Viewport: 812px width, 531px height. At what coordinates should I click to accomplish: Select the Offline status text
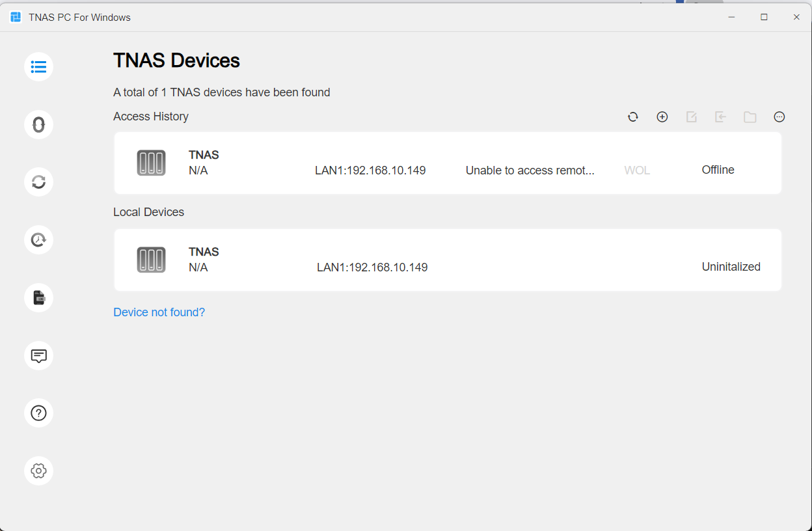[718, 170]
